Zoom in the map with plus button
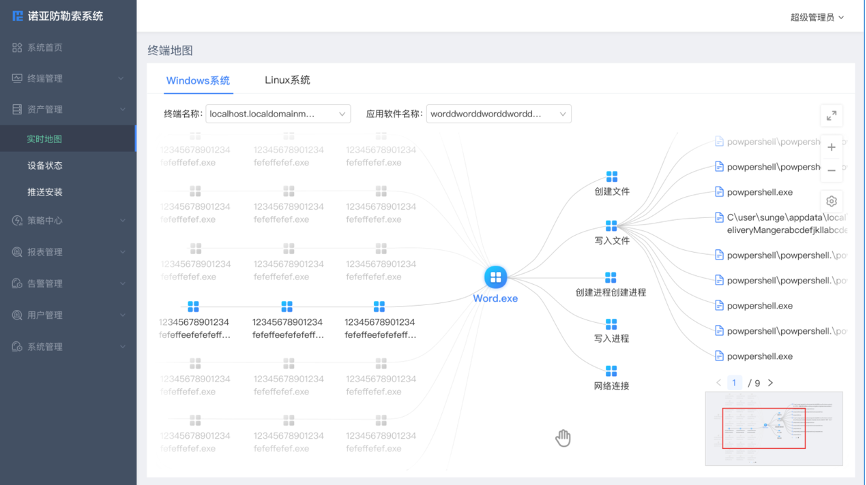The image size is (866, 485). [831, 147]
